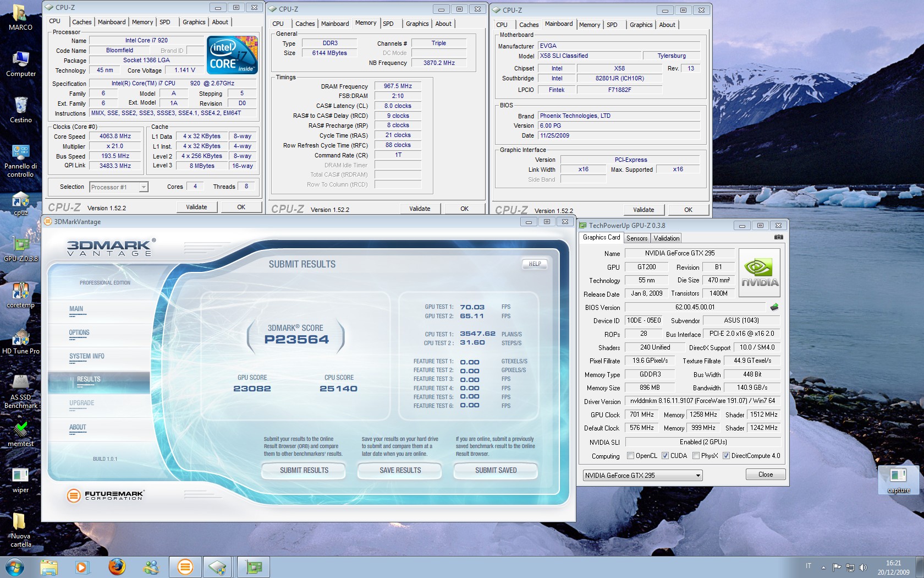Click the volume speaker tray icon
Screen dimensions: 924x578
[863, 567]
